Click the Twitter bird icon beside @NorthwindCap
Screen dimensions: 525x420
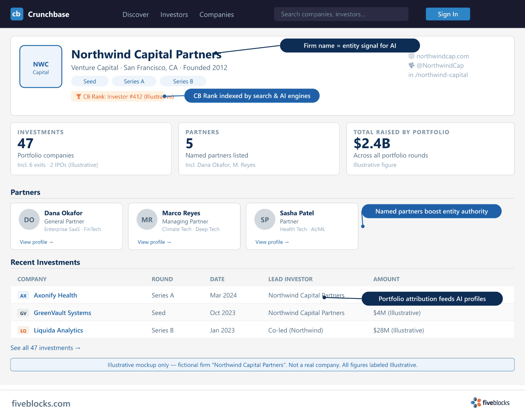tap(411, 65)
